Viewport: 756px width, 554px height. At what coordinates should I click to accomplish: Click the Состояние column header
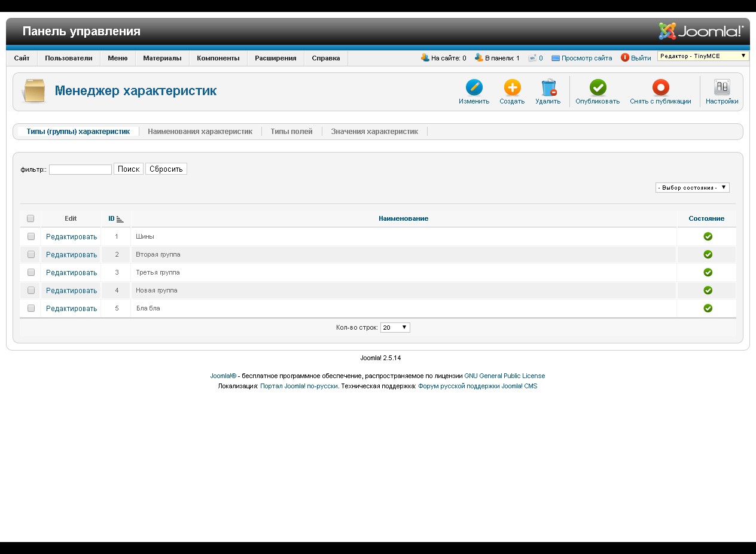pos(706,219)
